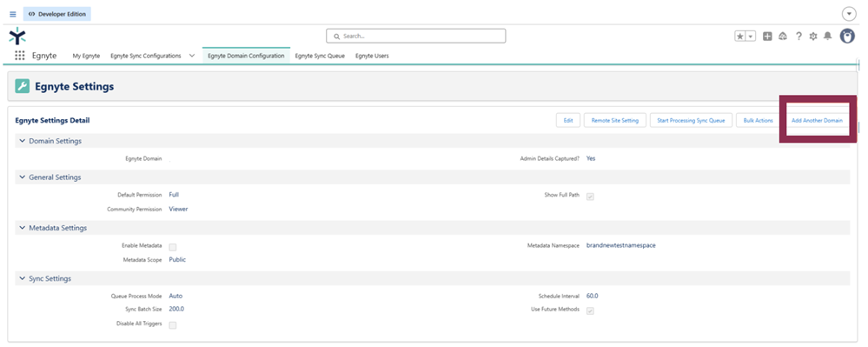Open the Salesforce Help question mark icon
This screenshot has height=347, width=868.
(798, 36)
